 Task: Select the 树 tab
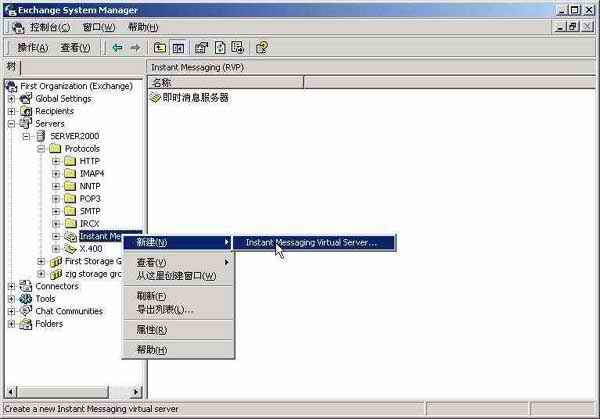tap(11, 67)
